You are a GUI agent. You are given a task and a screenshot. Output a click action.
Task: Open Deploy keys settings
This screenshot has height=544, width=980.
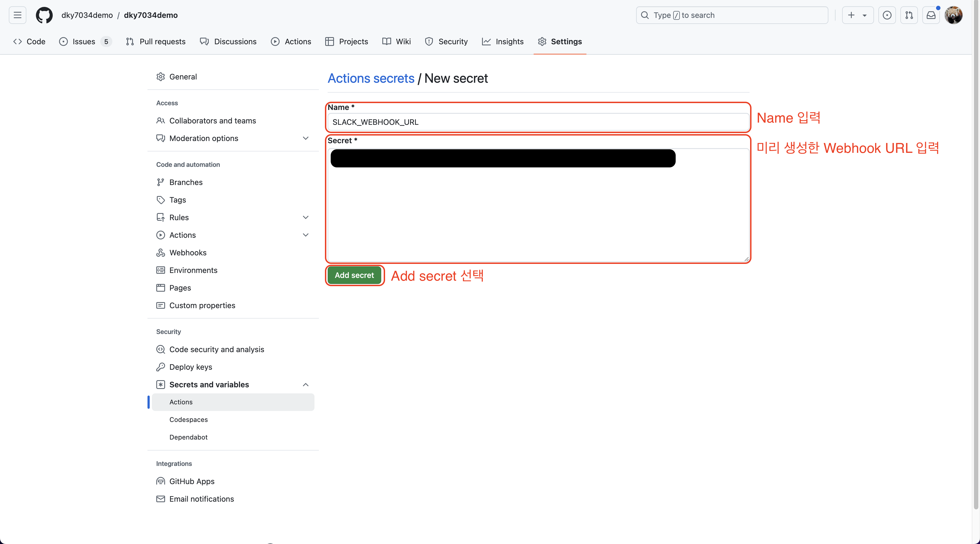click(x=191, y=367)
